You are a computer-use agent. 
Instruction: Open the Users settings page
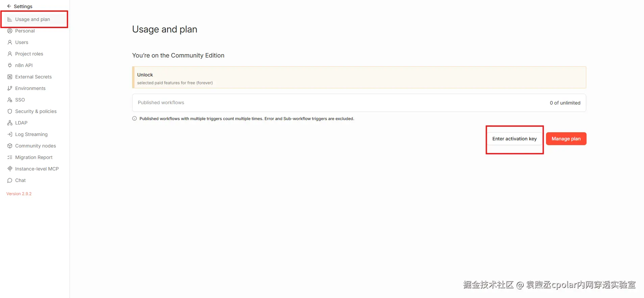22,42
